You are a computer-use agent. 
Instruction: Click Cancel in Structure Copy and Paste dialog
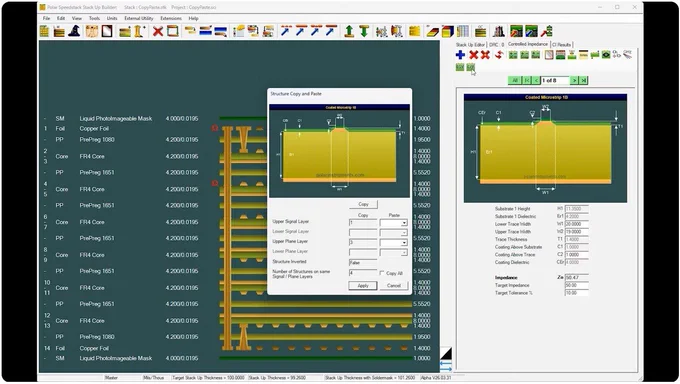(x=394, y=286)
